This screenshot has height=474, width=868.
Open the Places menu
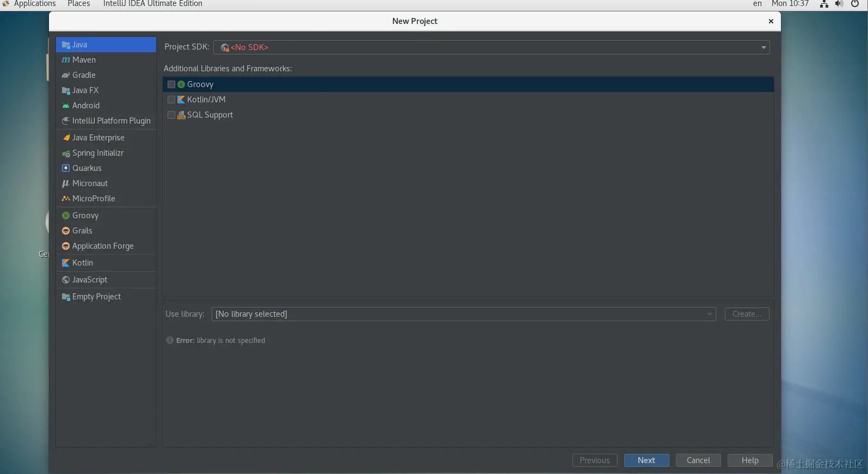coord(79,4)
